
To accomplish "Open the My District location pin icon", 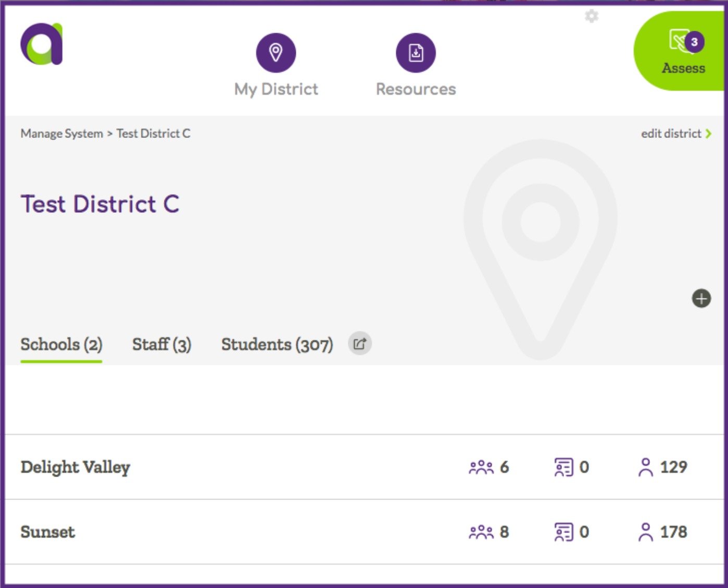I will point(275,52).
